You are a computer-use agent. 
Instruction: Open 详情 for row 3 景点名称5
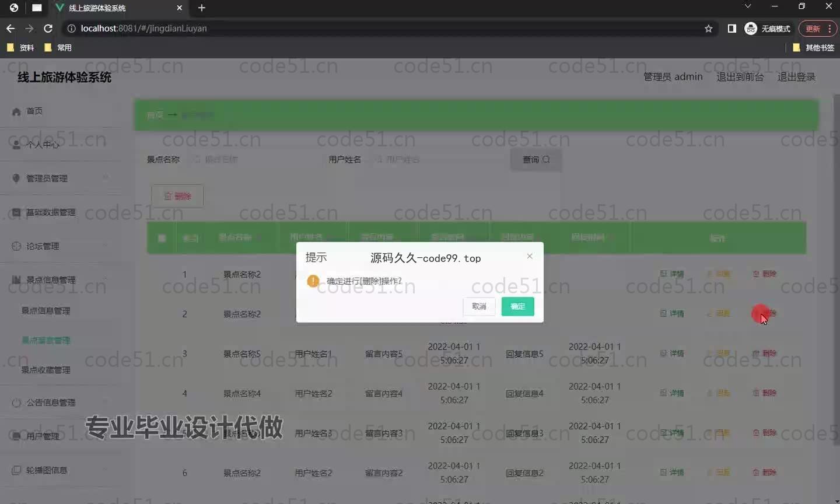click(x=672, y=353)
